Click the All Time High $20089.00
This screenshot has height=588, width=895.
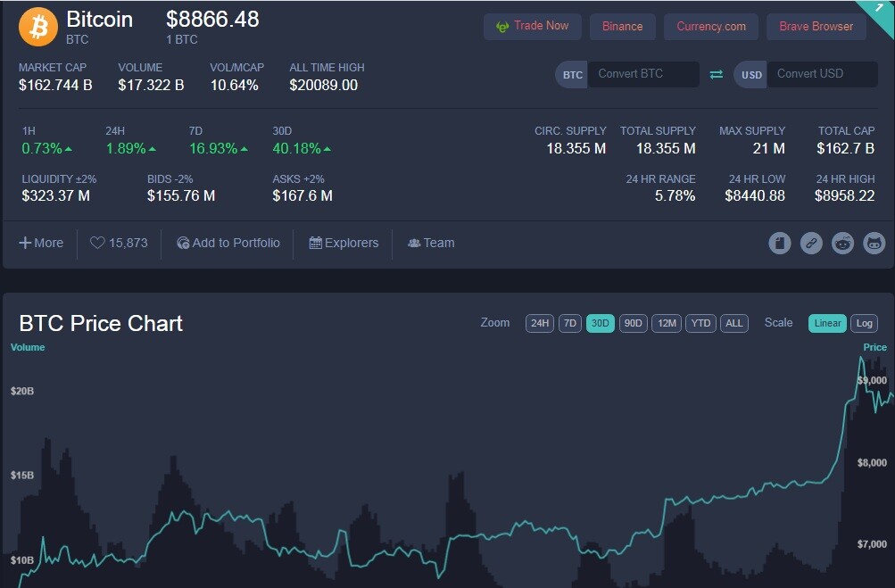point(324,85)
